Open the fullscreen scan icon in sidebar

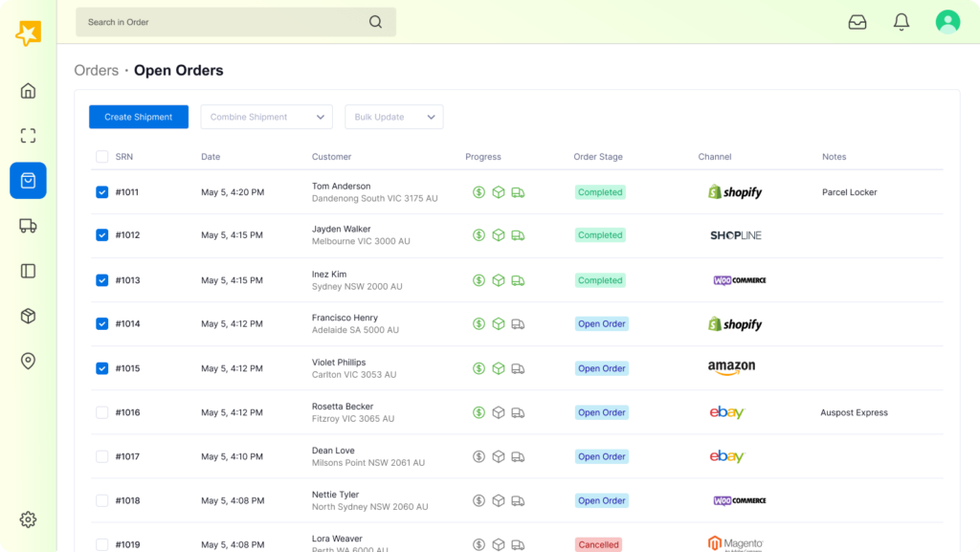(28, 135)
